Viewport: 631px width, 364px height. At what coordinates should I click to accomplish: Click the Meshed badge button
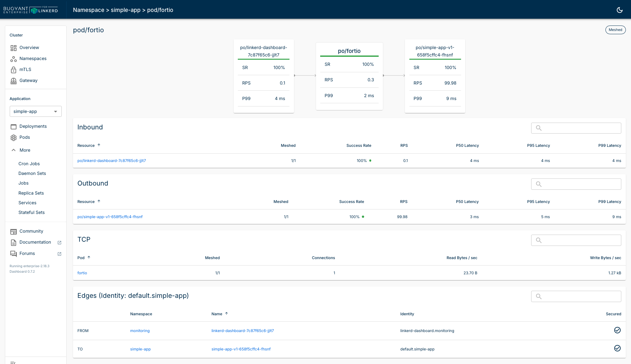[615, 30]
